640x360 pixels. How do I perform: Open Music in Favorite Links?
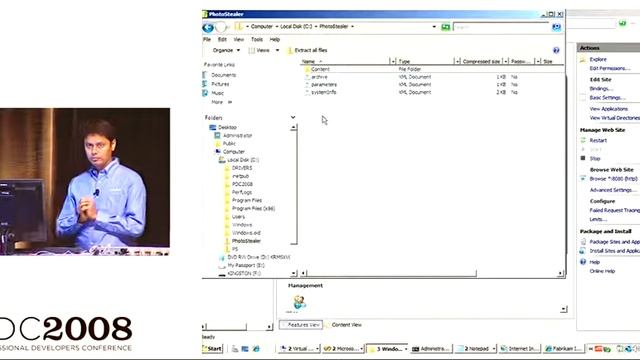tap(218, 93)
